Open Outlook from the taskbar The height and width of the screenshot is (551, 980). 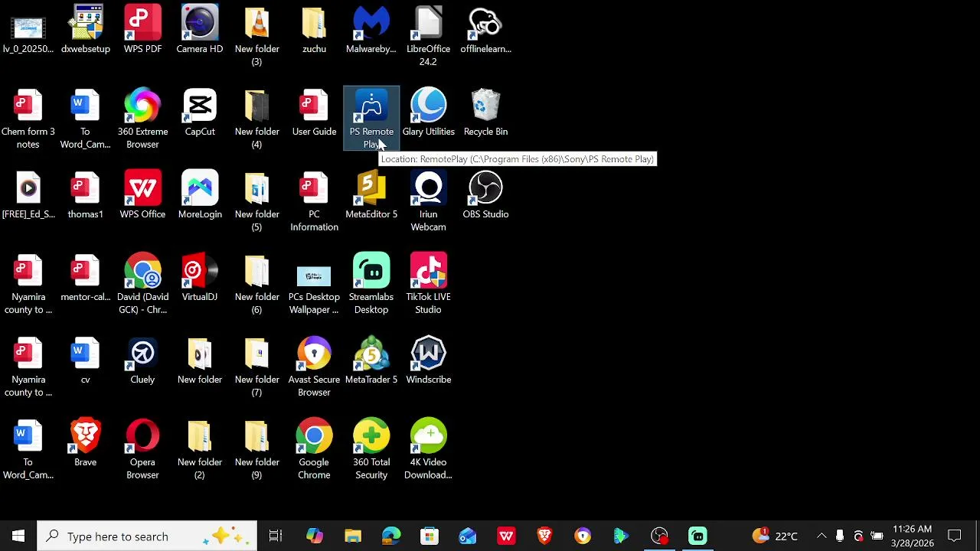tap(468, 536)
